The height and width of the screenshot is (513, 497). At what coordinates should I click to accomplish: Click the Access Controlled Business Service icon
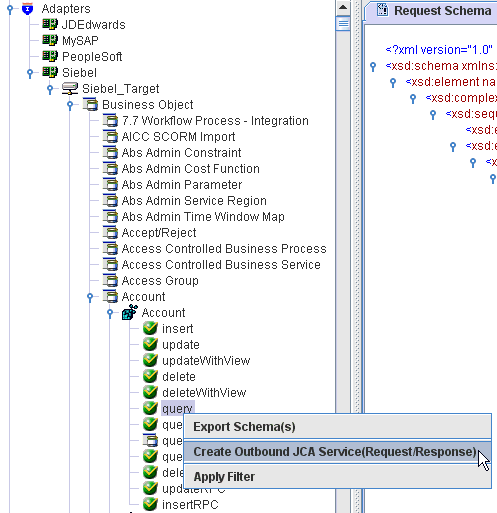click(x=110, y=265)
